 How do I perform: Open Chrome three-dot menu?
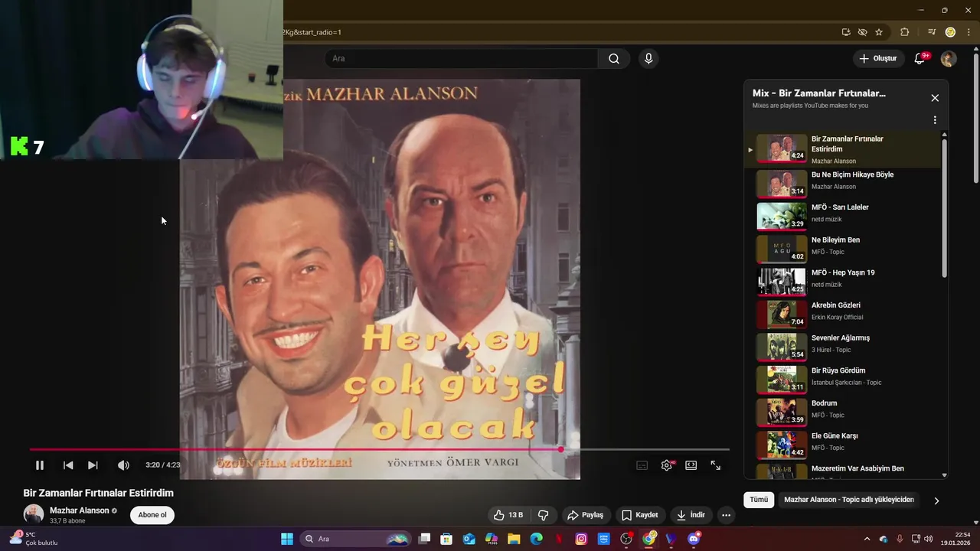[969, 32]
